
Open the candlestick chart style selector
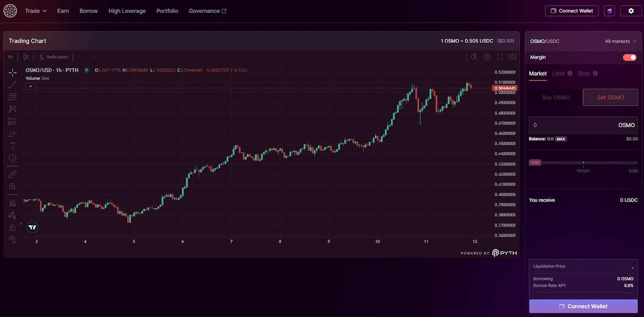[x=26, y=57]
